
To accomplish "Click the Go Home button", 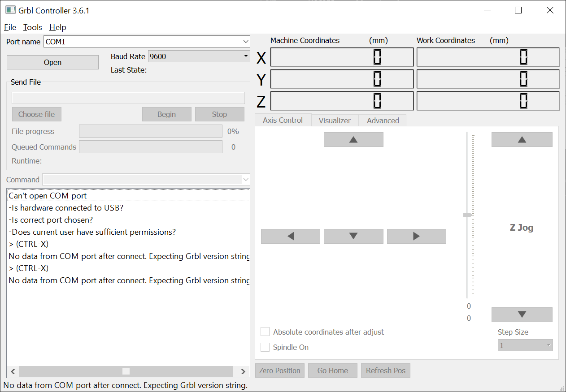I will click(x=332, y=370).
